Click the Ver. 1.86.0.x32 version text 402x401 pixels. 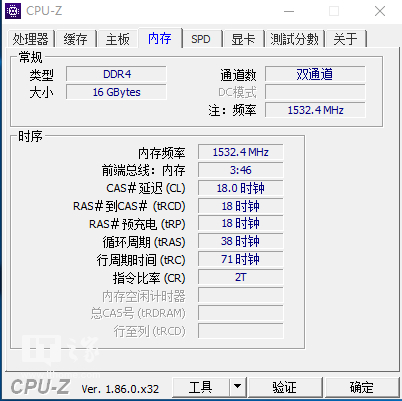tap(120, 389)
